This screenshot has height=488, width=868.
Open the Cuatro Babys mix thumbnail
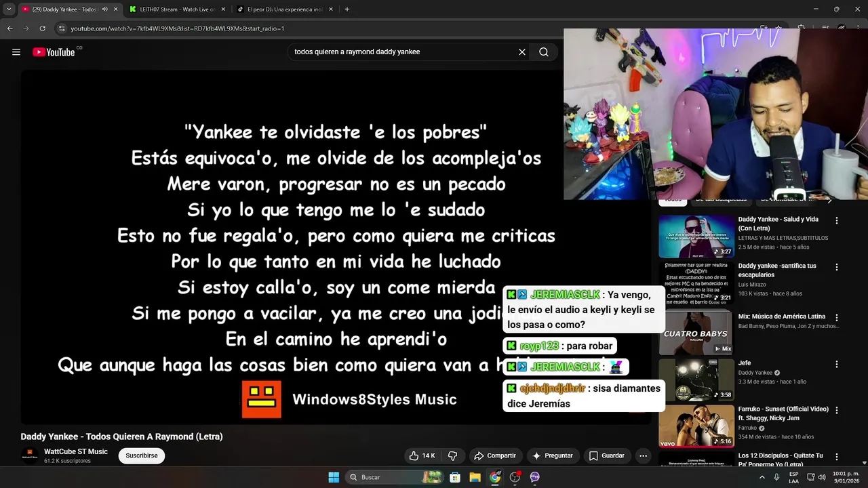coord(696,333)
